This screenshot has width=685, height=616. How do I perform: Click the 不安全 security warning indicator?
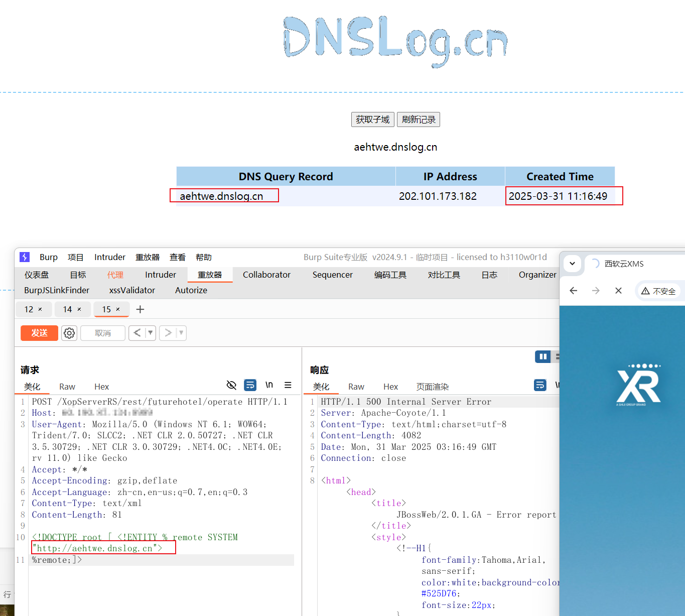pos(658,291)
